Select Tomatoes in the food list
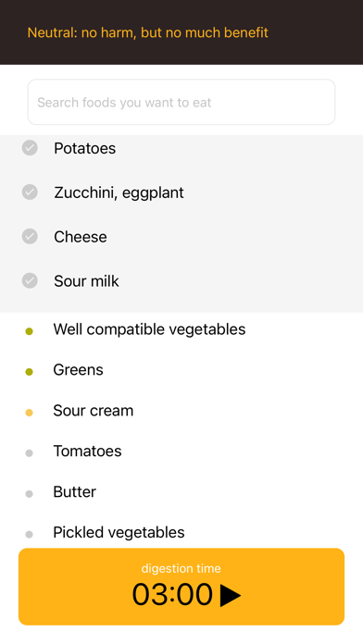363x644 pixels. coord(181,451)
